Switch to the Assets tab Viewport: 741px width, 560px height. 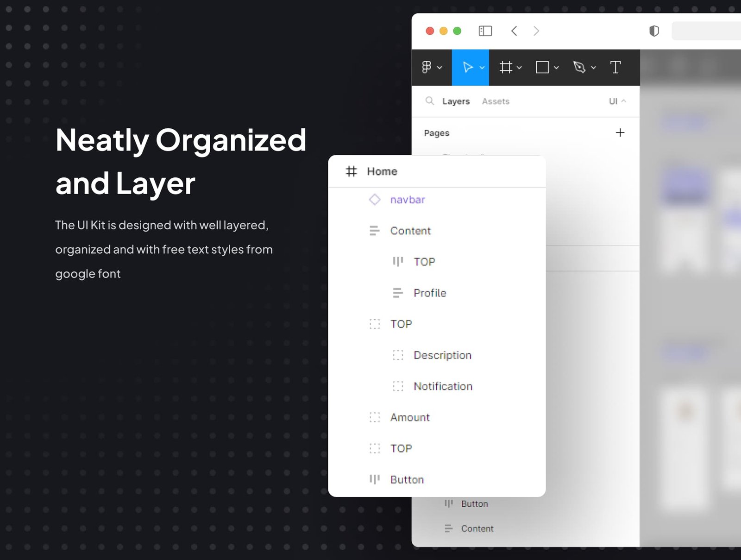click(496, 101)
